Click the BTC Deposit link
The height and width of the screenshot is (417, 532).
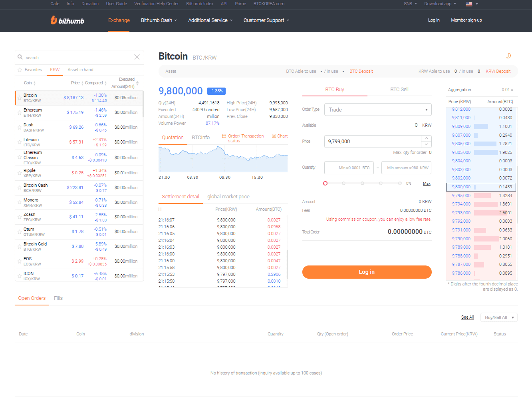point(361,72)
